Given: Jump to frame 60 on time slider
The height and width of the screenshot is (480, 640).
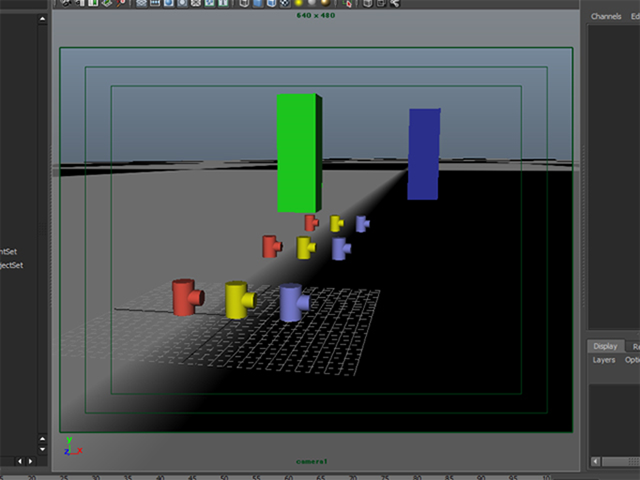Looking at the screenshot, I should coord(288,477).
